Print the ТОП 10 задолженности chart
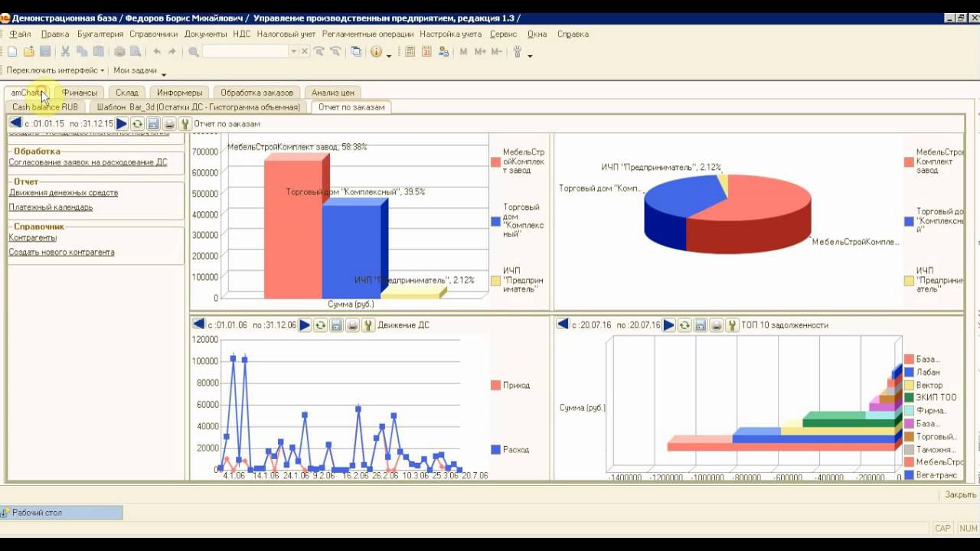The height and width of the screenshot is (551, 980). [716, 324]
